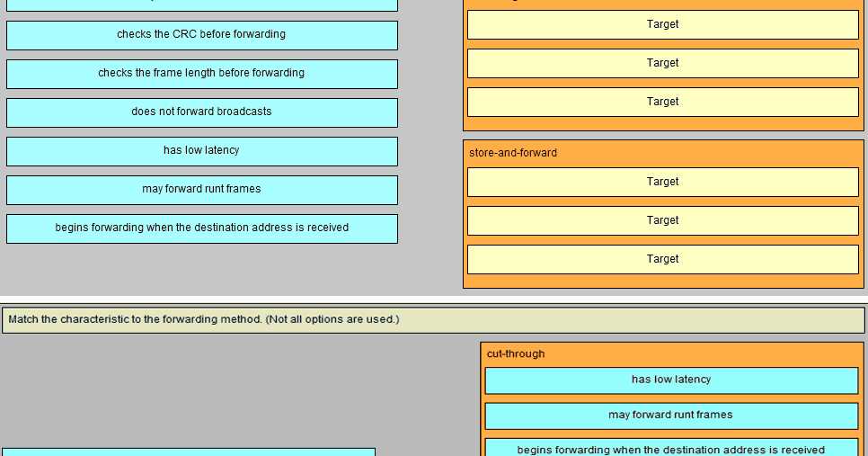Click the cut-through group heading
This screenshot has width=868, height=456.
pos(516,354)
